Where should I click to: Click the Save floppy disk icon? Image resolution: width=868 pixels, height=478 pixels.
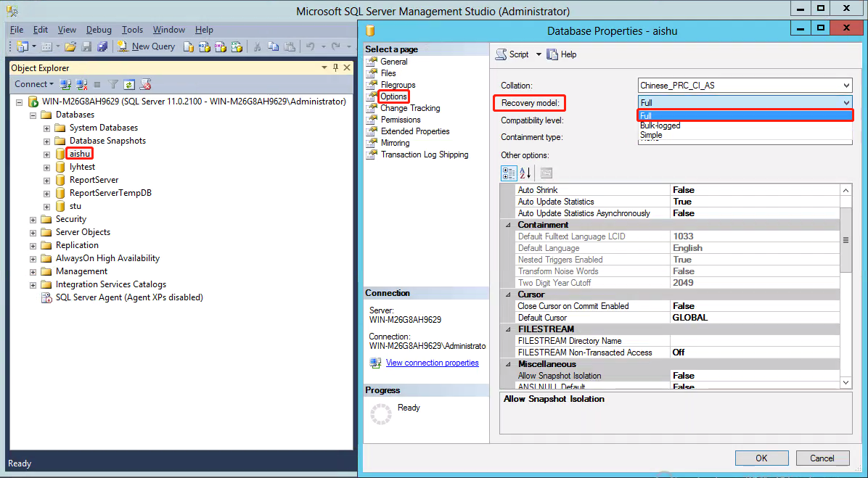pyautogui.click(x=86, y=46)
